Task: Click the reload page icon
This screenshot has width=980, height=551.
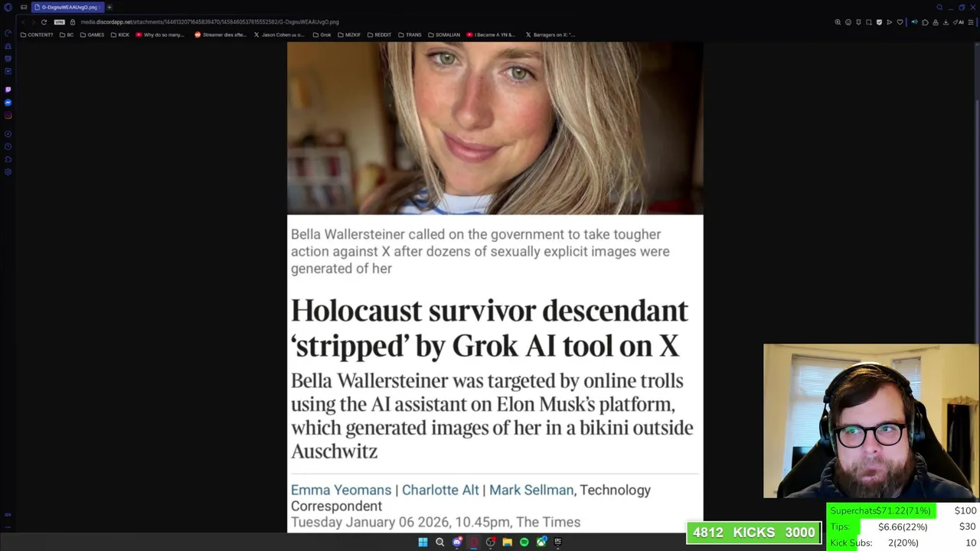Action: [x=44, y=22]
